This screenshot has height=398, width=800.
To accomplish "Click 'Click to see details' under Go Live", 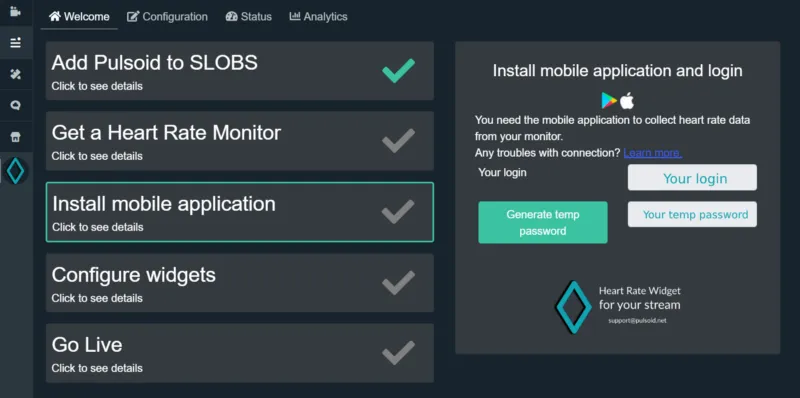I will (97, 368).
